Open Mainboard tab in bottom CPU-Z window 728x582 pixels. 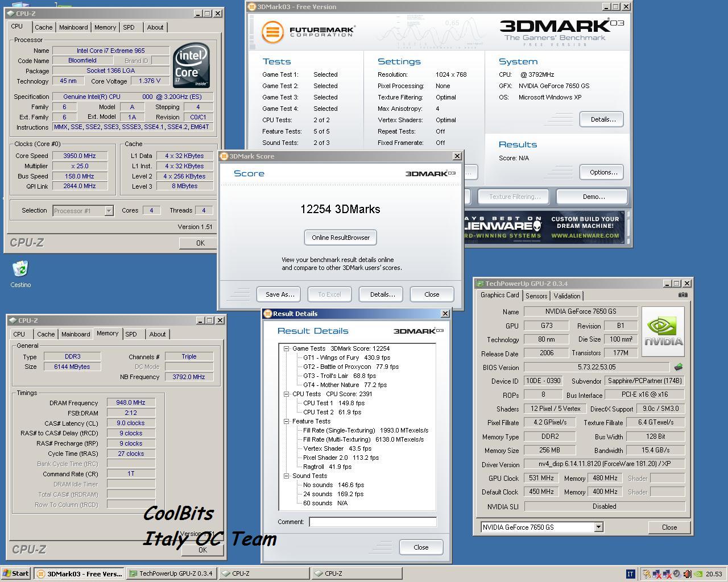click(x=76, y=334)
